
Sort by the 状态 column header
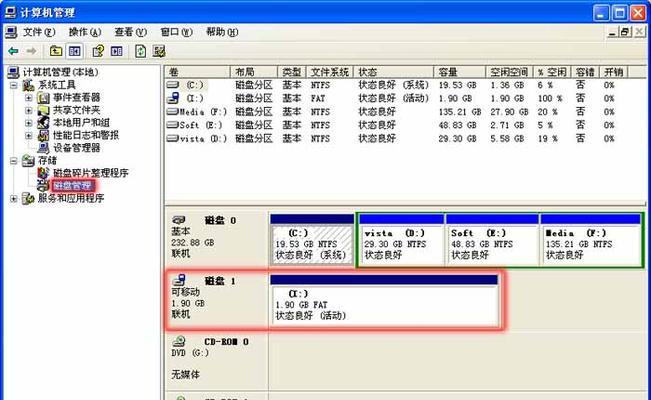click(x=394, y=72)
